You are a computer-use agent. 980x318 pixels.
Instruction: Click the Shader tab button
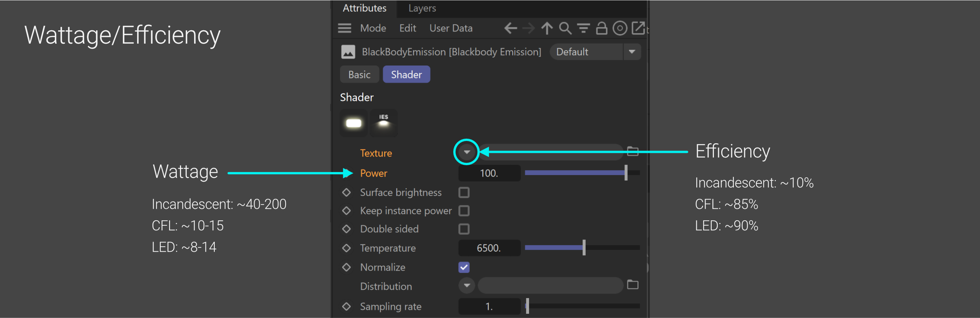tap(406, 74)
